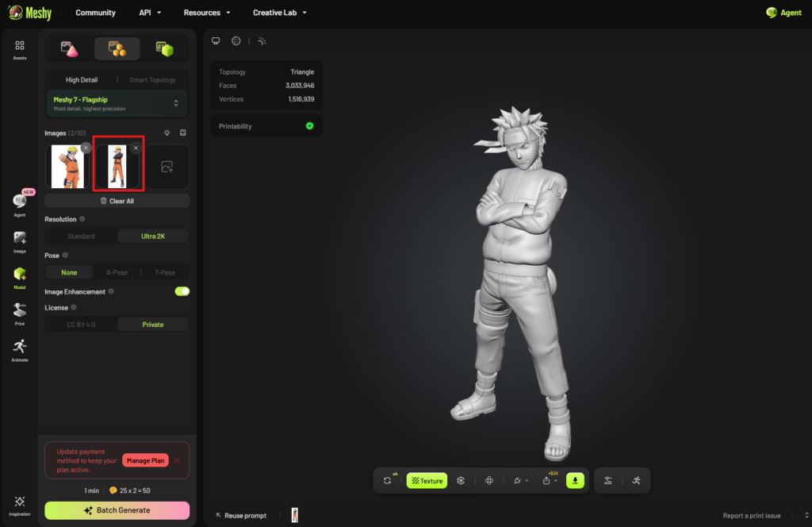Click the expand arrows at bottom right corner
812x527 pixels.
(x=806, y=516)
